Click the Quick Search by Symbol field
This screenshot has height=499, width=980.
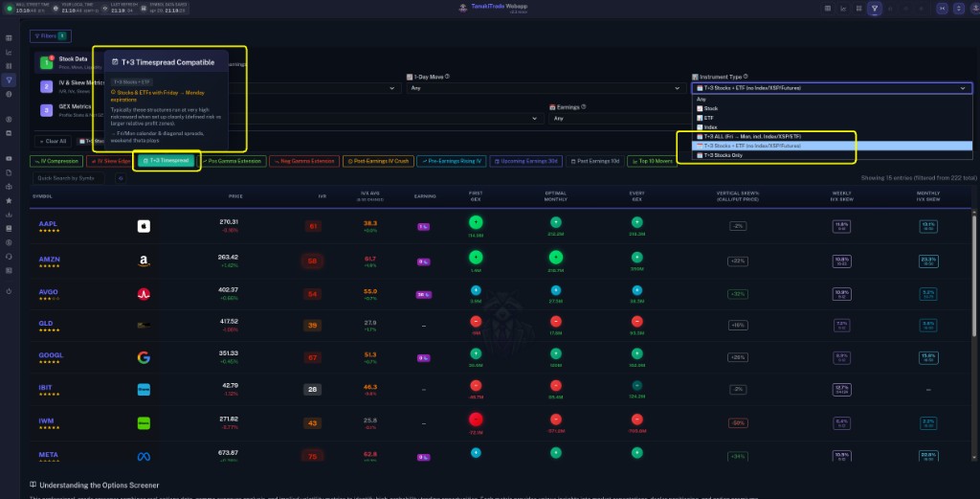[69, 178]
